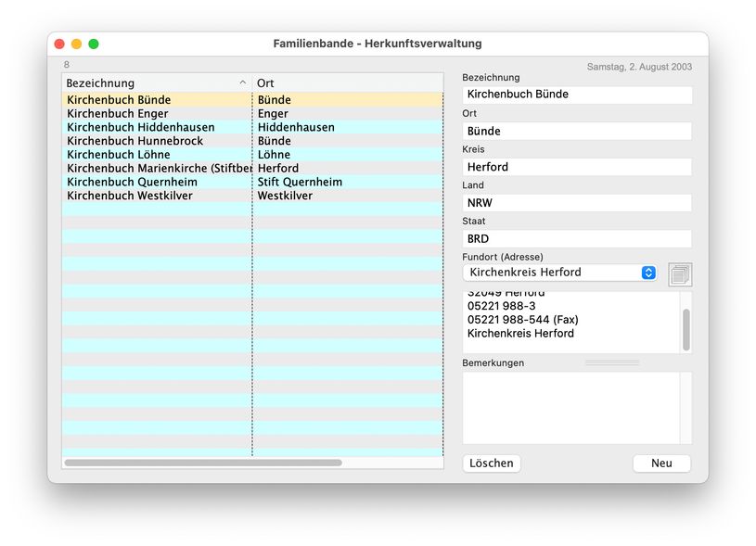The height and width of the screenshot is (546, 756).
Task: Select Kirchenbuch Bünde row
Action: pos(156,100)
